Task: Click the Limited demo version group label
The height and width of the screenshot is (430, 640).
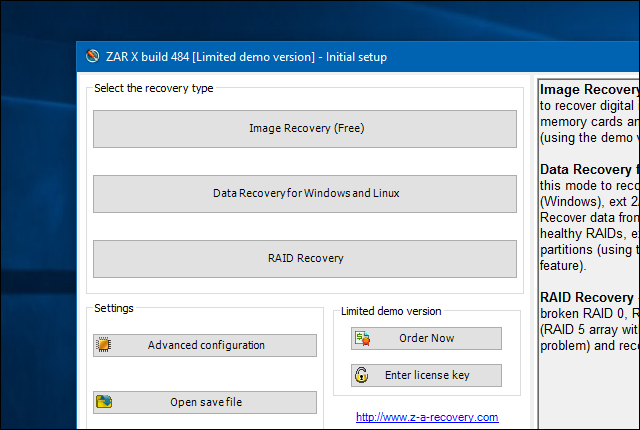Action: pyautogui.click(x=391, y=311)
